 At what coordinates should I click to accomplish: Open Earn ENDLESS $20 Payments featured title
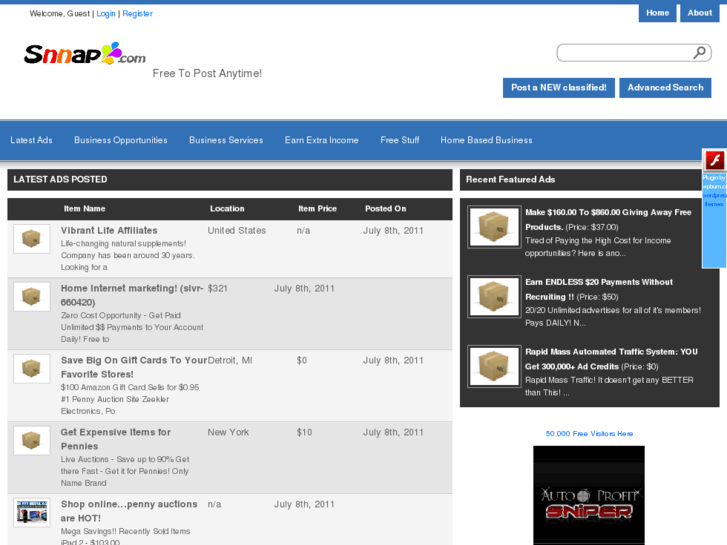coord(599,289)
